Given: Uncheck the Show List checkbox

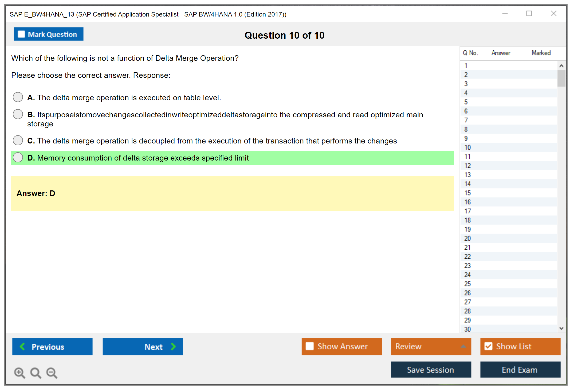Looking at the screenshot, I should click(x=488, y=346).
